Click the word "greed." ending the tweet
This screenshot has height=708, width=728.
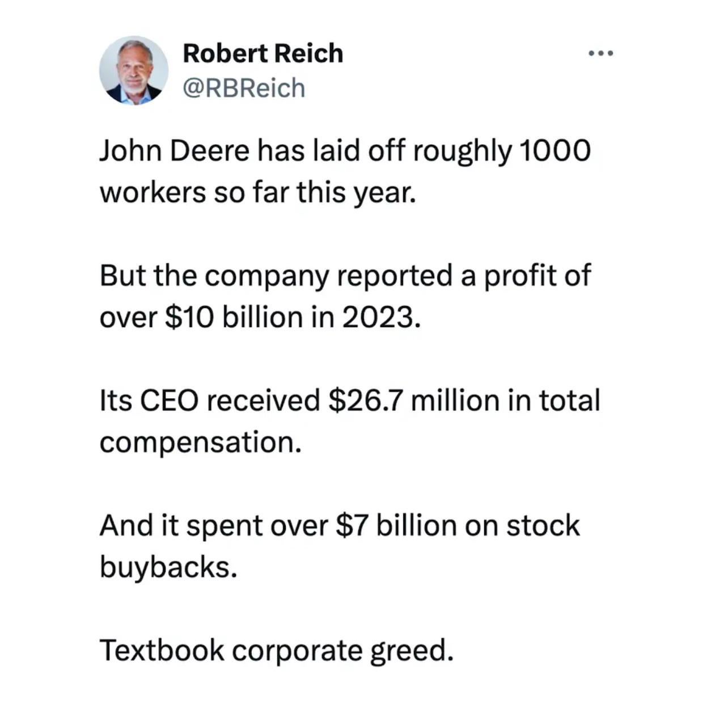click(412, 650)
